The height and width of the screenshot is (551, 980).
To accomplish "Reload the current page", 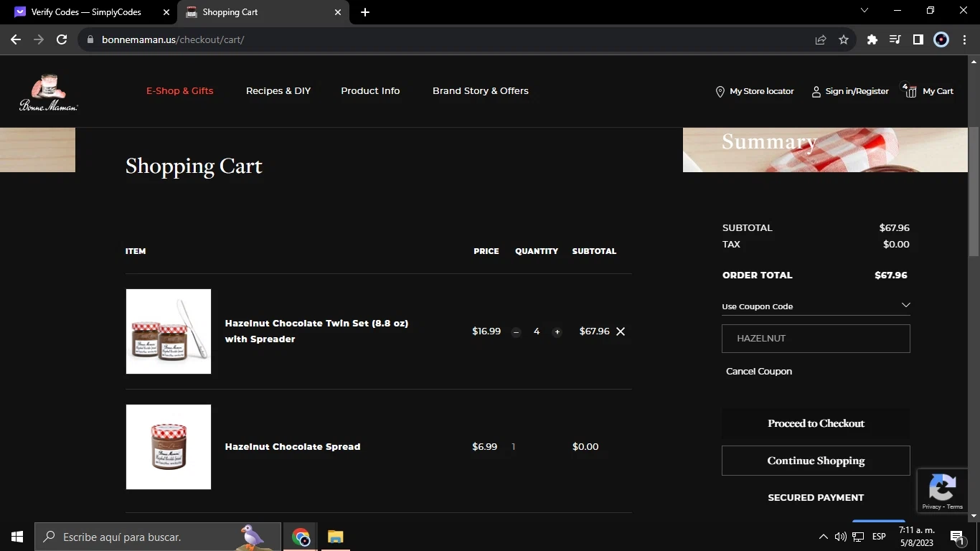I will coord(62,39).
